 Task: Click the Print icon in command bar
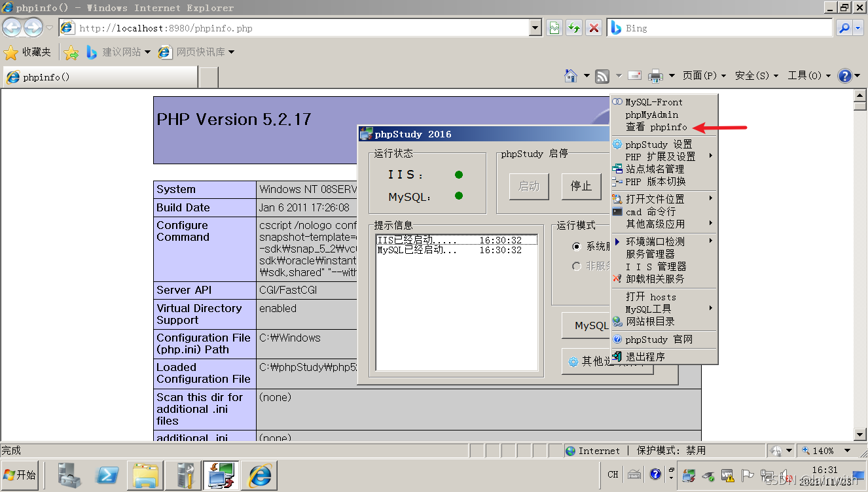tap(655, 76)
